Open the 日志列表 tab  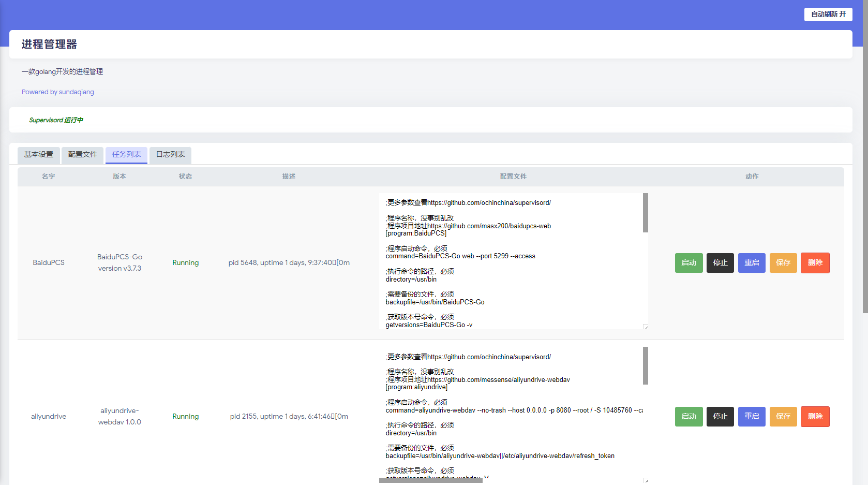point(171,155)
